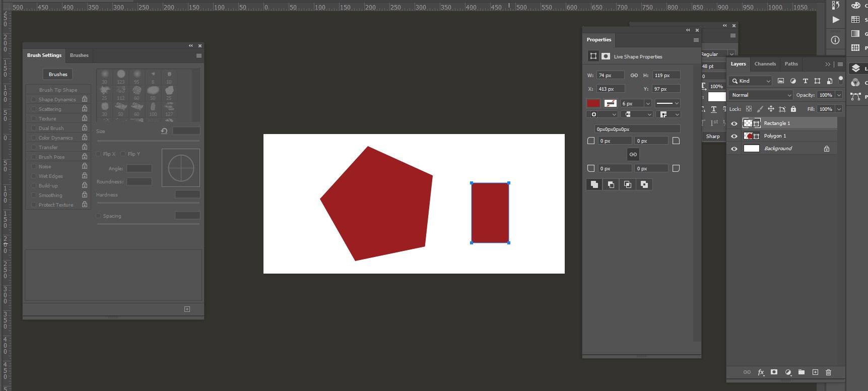Create a new brush in Brush Settings
This screenshot has height=391, width=868.
tap(187, 309)
